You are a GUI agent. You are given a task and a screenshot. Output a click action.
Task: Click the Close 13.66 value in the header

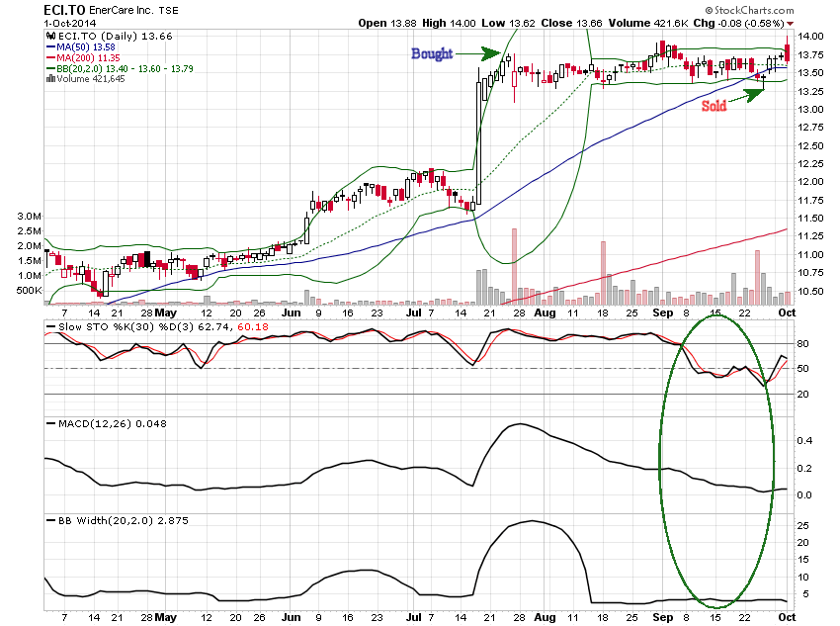[x=571, y=23]
